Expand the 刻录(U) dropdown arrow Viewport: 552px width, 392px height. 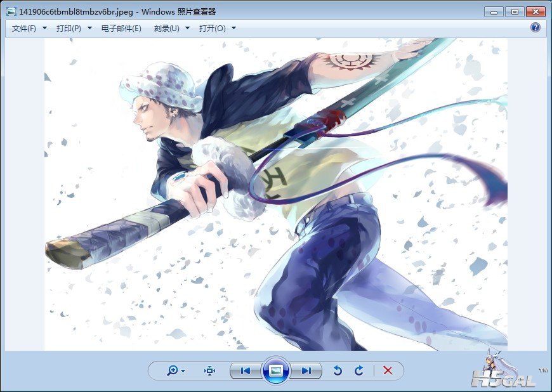pos(188,28)
